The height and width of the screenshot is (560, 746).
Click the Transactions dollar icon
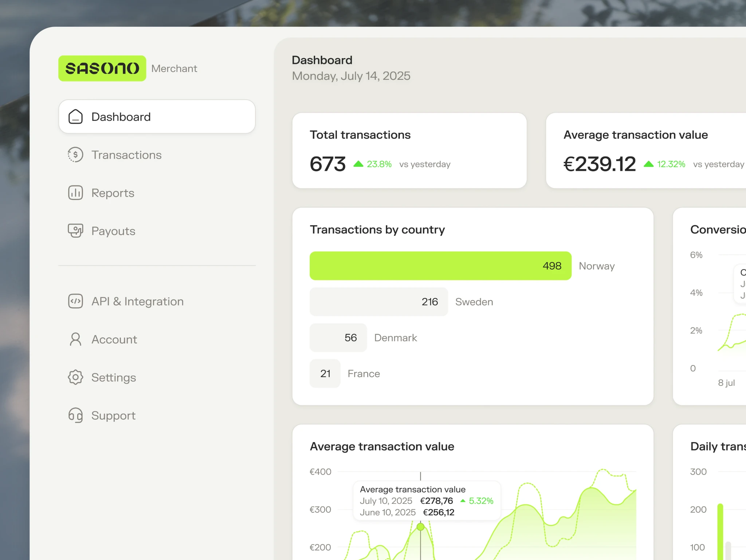pos(75,155)
